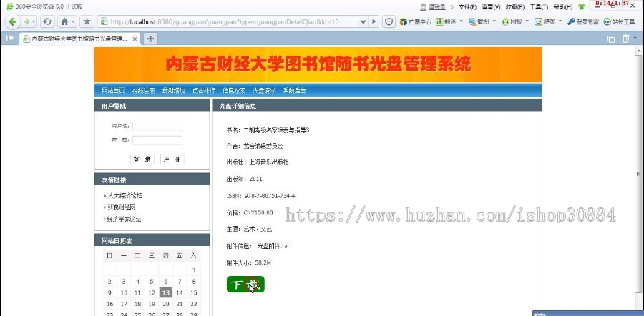Click the green 下载 download button
Viewport: 644px width, 316px height.
tap(245, 285)
